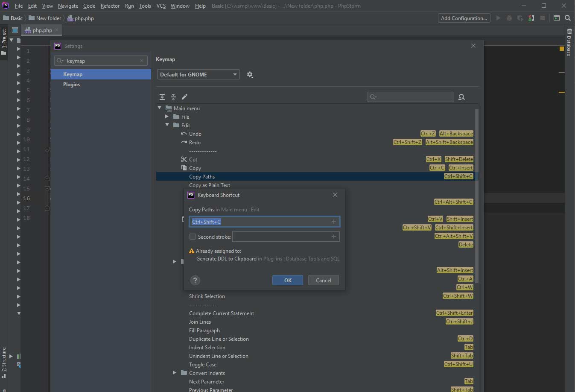
Task: Open the Run Anything console icon
Action: (557, 18)
